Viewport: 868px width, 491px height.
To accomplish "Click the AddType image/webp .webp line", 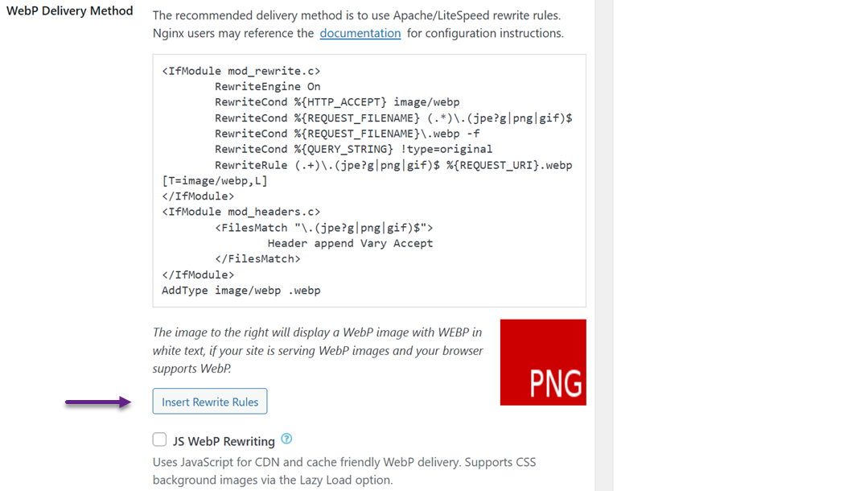I will [241, 290].
